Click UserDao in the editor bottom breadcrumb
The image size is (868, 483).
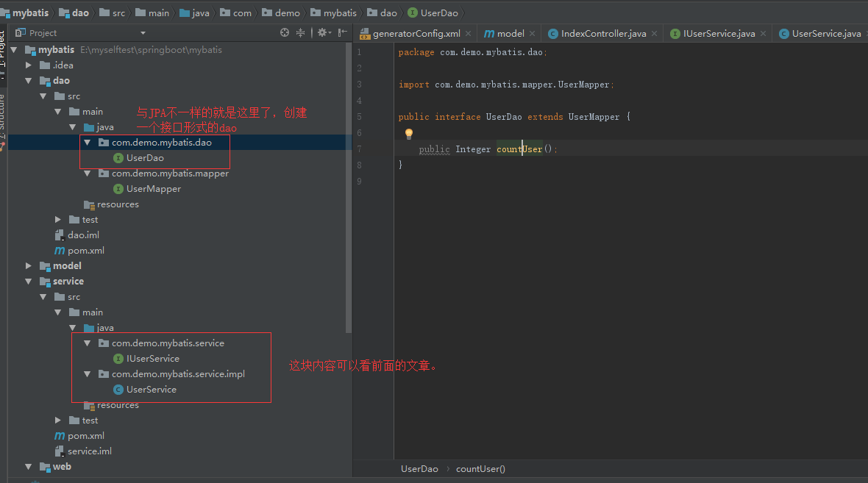[419, 469]
